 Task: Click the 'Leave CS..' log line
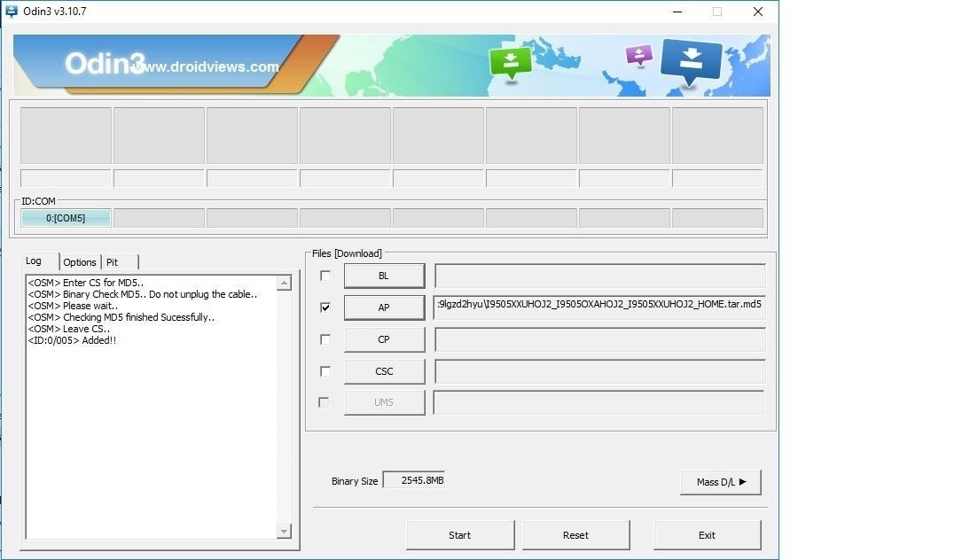(68, 329)
